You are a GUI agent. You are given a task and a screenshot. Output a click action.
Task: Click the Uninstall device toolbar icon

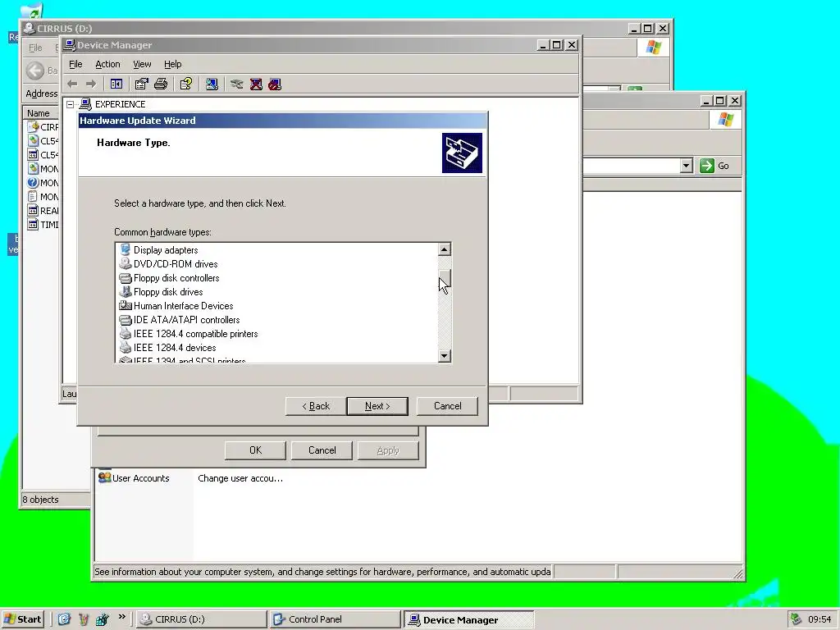point(256,84)
